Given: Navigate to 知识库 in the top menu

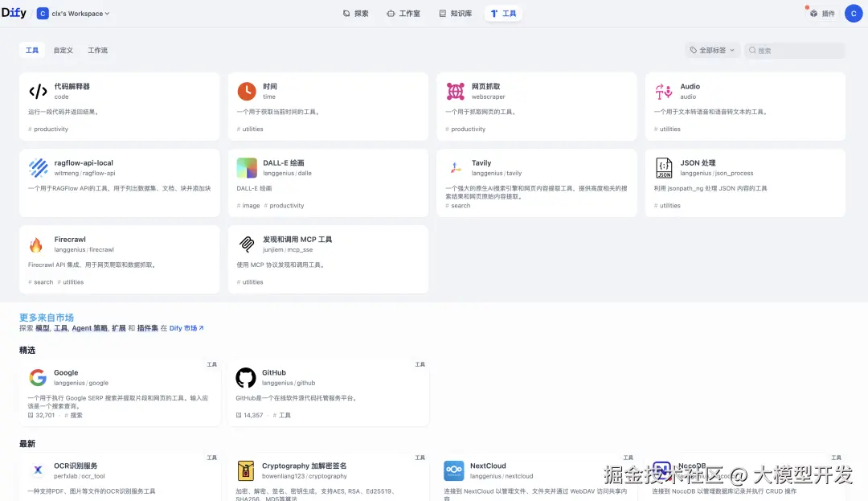Looking at the screenshot, I should click(x=457, y=13).
